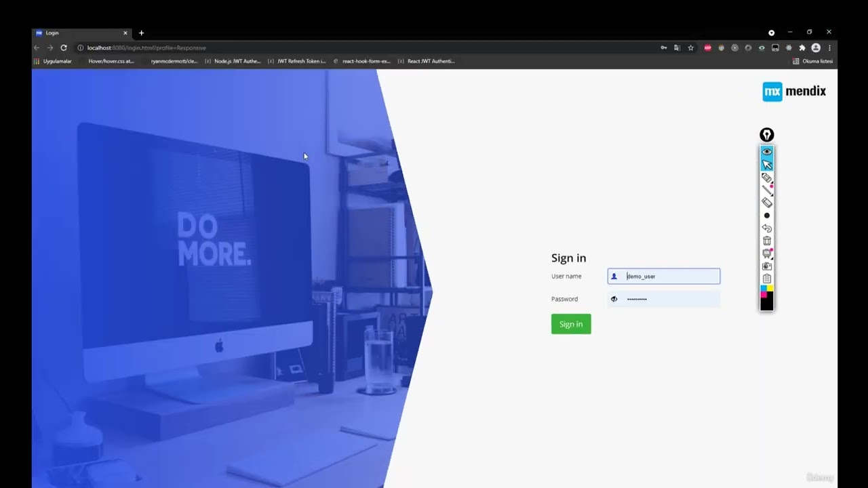Toggle the eye icon in annotation toolbar

point(767,152)
